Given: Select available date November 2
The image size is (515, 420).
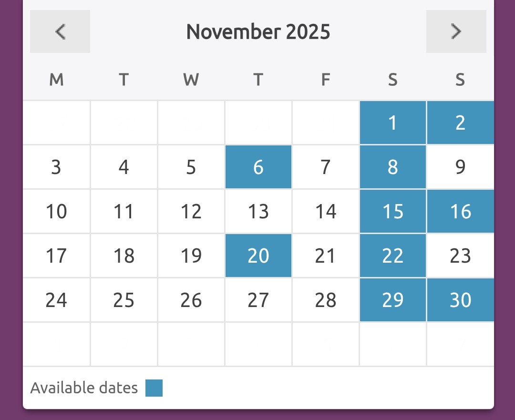Looking at the screenshot, I should tap(460, 123).
